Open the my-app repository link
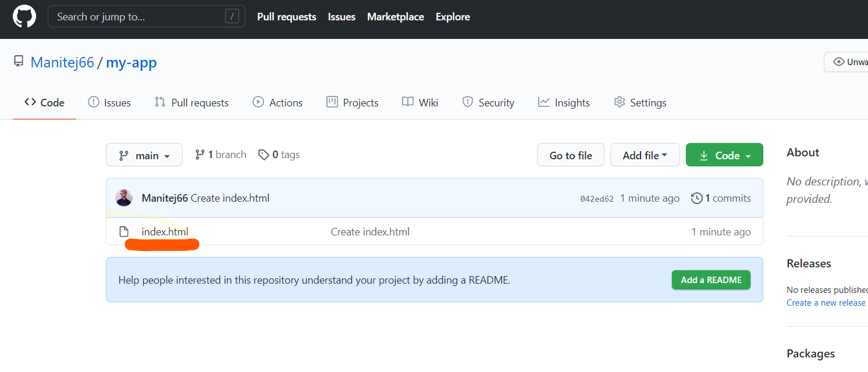This screenshot has width=868, height=372. click(x=131, y=62)
